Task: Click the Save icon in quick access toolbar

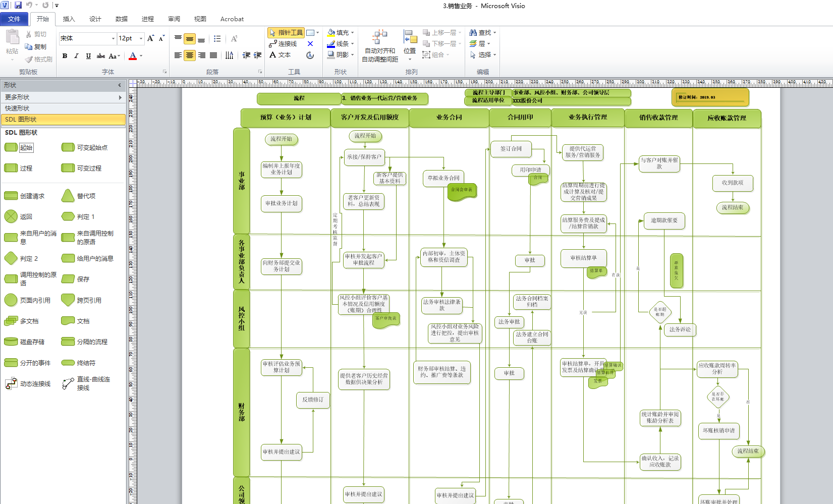Action: click(18, 5)
